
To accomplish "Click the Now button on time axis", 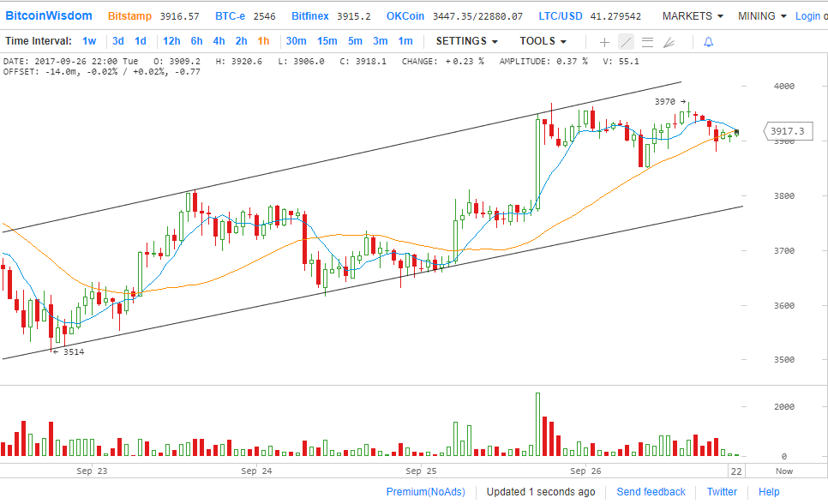I will click(784, 471).
